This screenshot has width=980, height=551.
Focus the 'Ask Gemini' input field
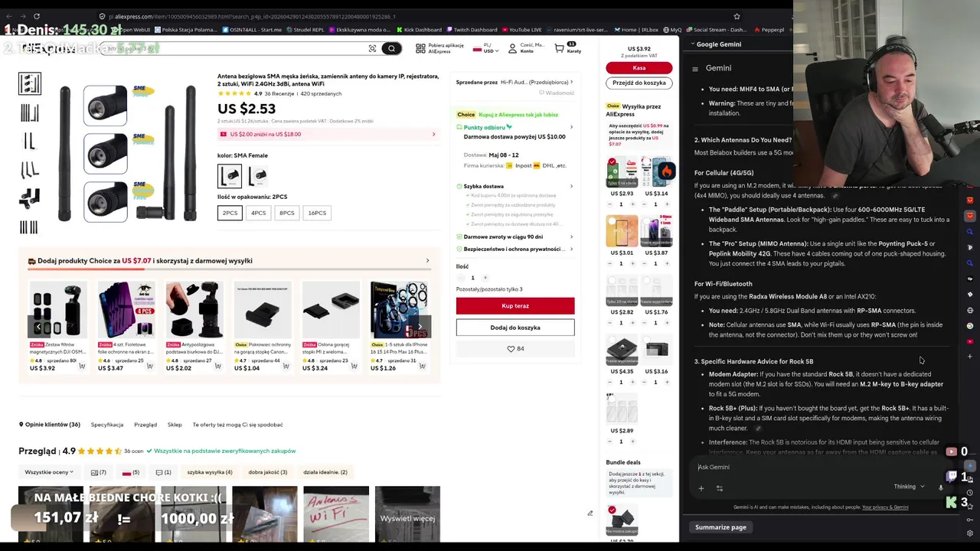coord(819,467)
